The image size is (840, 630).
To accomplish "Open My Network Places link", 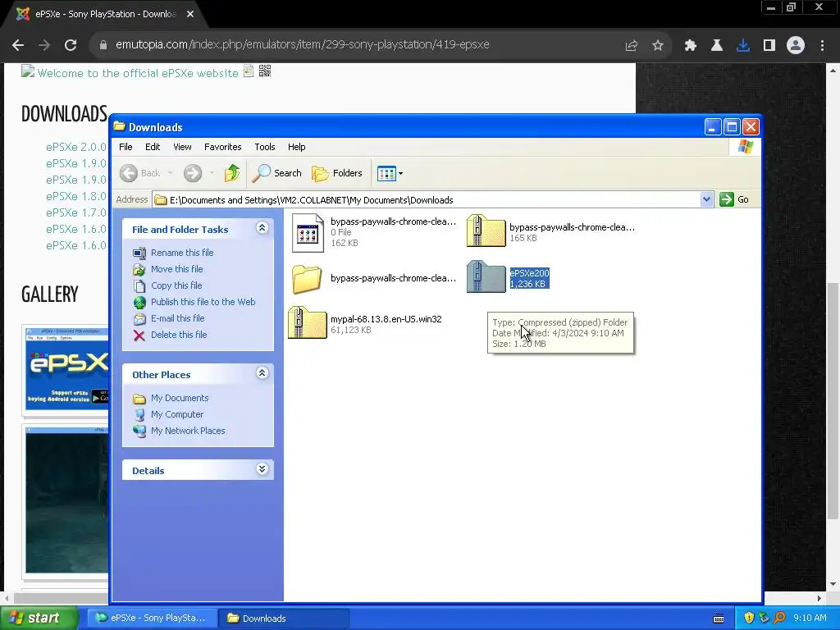I will click(x=188, y=431).
